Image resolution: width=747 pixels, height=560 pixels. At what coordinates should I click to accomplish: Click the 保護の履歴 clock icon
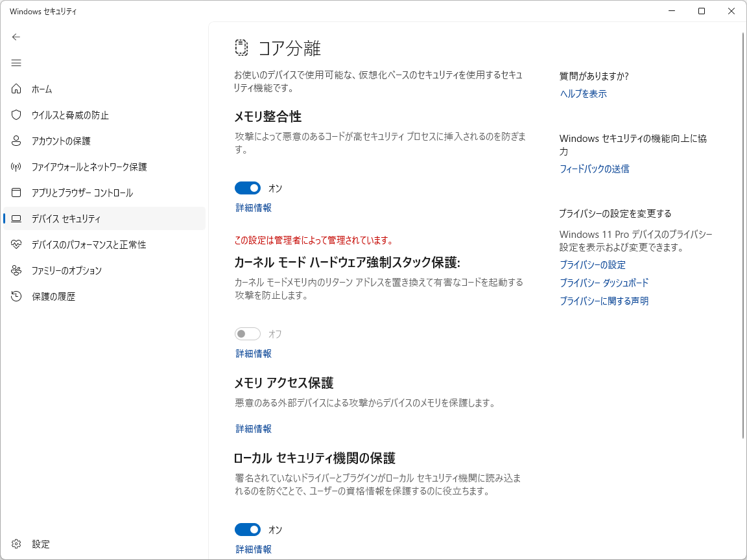[x=16, y=296]
